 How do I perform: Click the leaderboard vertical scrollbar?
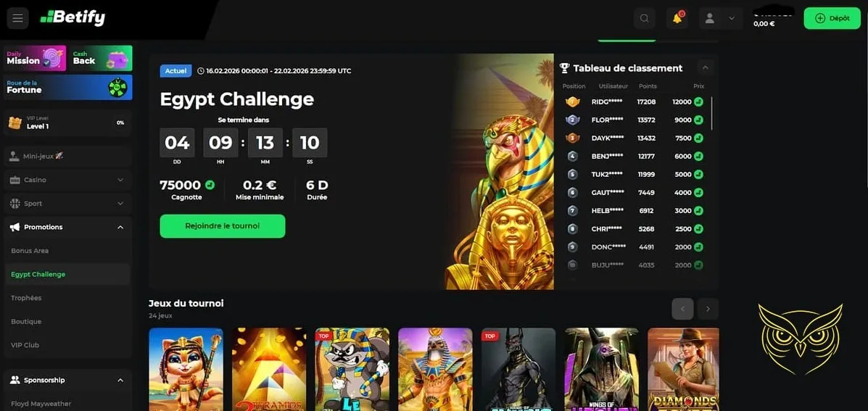pyautogui.click(x=712, y=113)
